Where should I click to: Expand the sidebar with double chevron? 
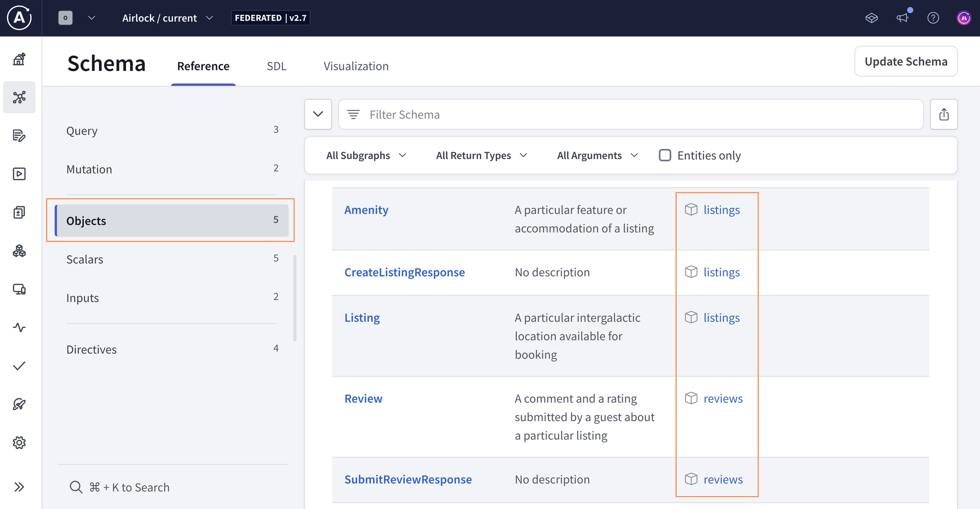point(19,487)
